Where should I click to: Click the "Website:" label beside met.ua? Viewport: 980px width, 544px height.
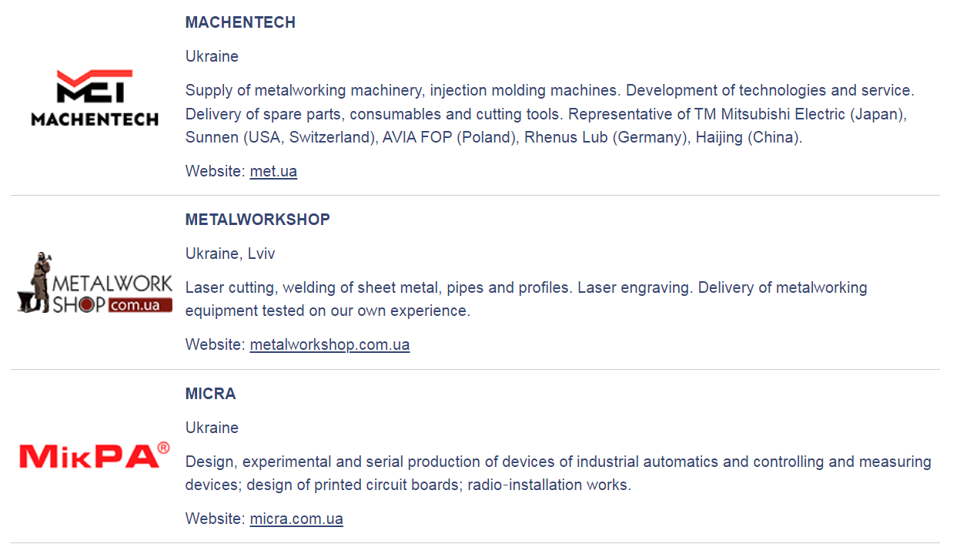point(215,171)
